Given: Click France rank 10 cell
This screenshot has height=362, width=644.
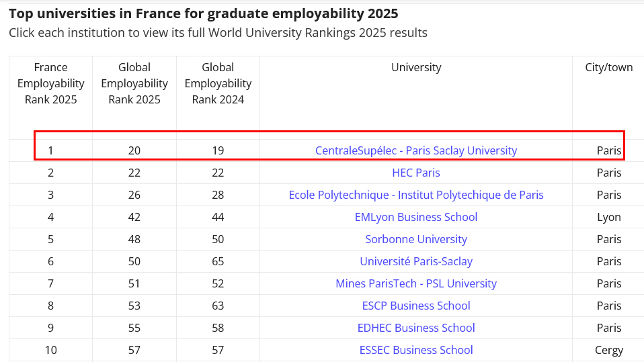Looking at the screenshot, I should 51,350.
